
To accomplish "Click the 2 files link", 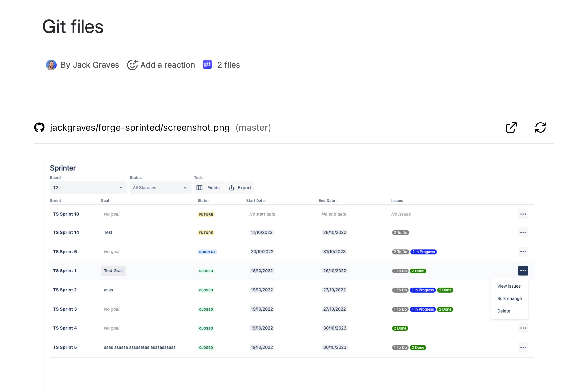I will pyautogui.click(x=228, y=65).
